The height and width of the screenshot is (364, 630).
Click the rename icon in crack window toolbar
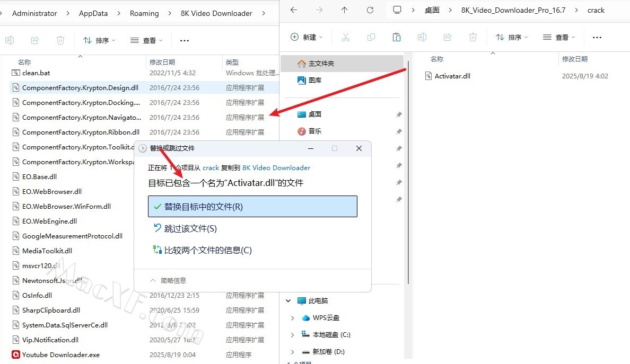coord(422,37)
